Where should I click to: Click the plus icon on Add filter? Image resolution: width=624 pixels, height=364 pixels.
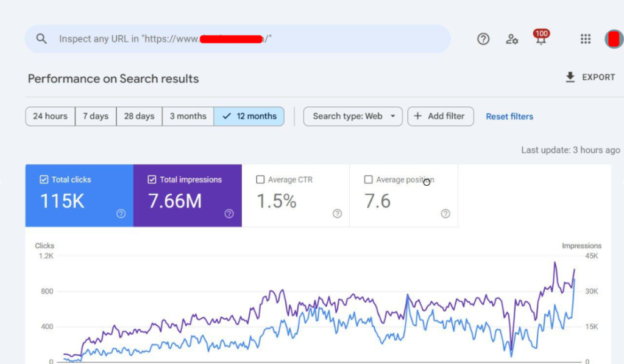[420, 116]
